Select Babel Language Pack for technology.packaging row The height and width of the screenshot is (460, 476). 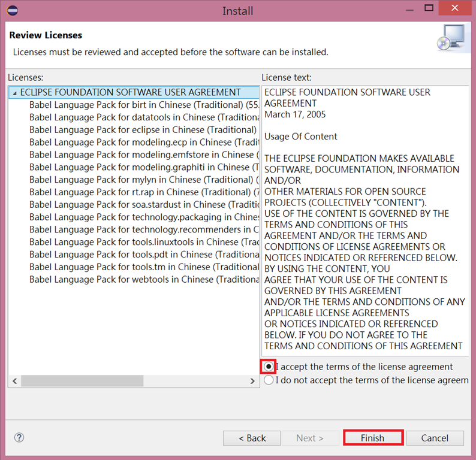point(144,217)
